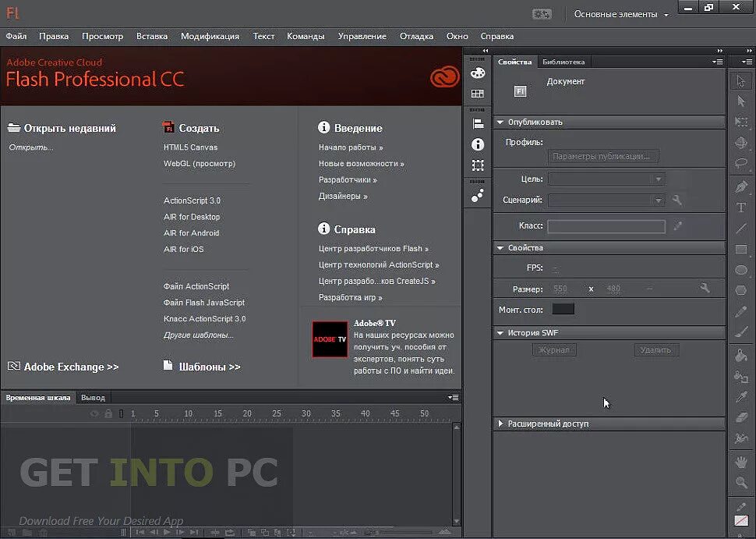This screenshot has width=756, height=539.
Task: Switch to the Вывод tab
Action: tap(93, 398)
